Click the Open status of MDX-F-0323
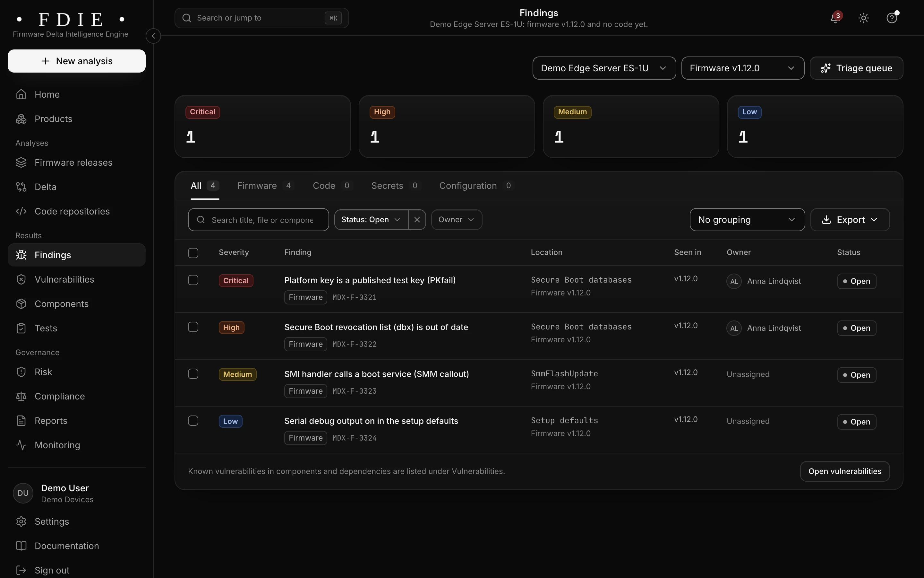 pyautogui.click(x=856, y=375)
